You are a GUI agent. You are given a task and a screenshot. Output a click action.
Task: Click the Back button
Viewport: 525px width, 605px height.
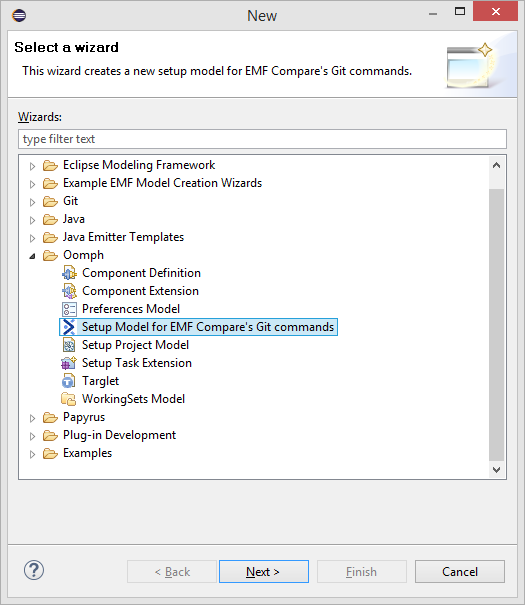172,571
